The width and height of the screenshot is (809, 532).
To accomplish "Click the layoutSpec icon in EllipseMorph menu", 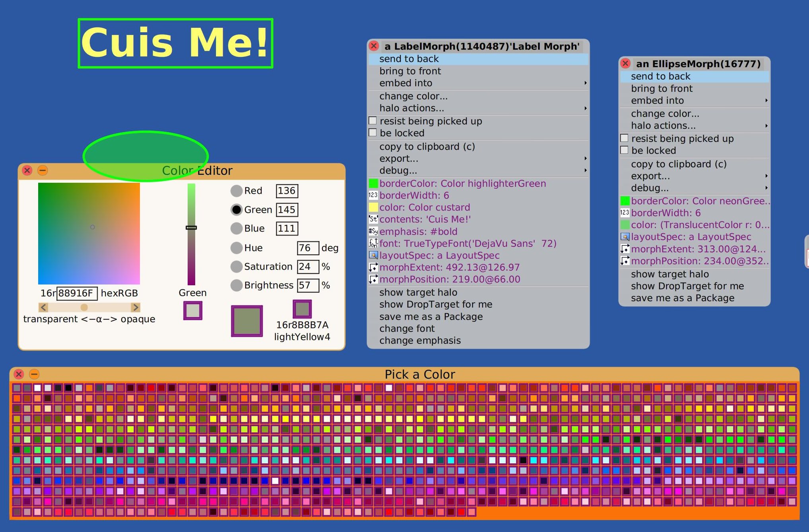I will point(625,237).
